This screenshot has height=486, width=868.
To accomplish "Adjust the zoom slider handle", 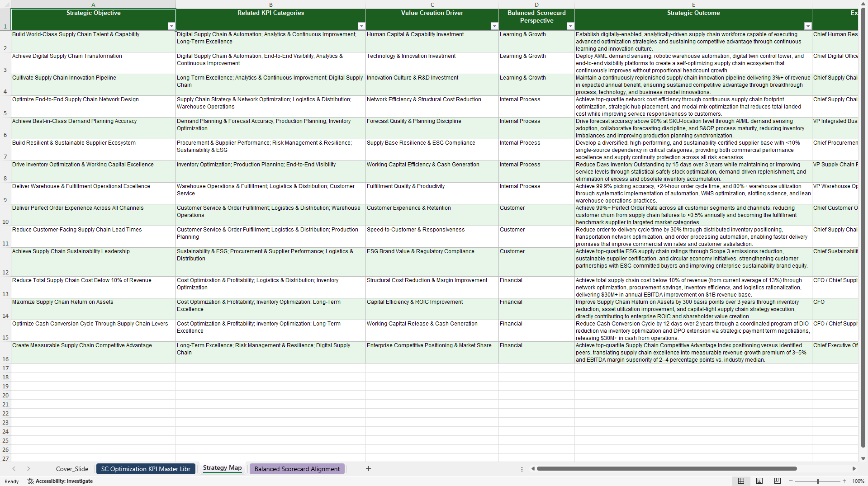I will [x=818, y=481].
